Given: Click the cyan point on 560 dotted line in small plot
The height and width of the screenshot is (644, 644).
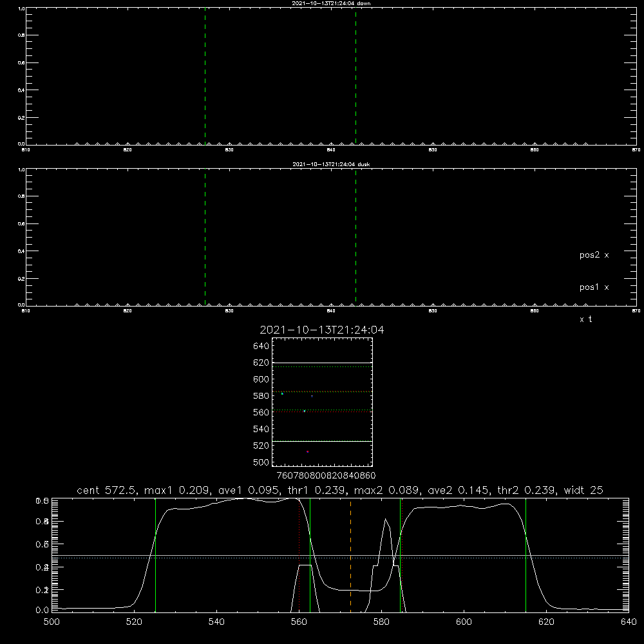Looking at the screenshot, I should 305,411.
